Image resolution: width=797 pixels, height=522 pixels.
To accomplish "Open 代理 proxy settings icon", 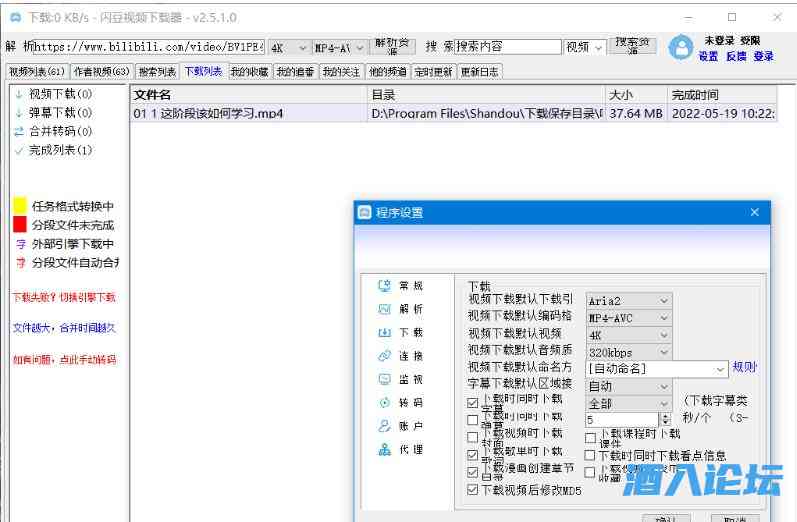I will (384, 450).
